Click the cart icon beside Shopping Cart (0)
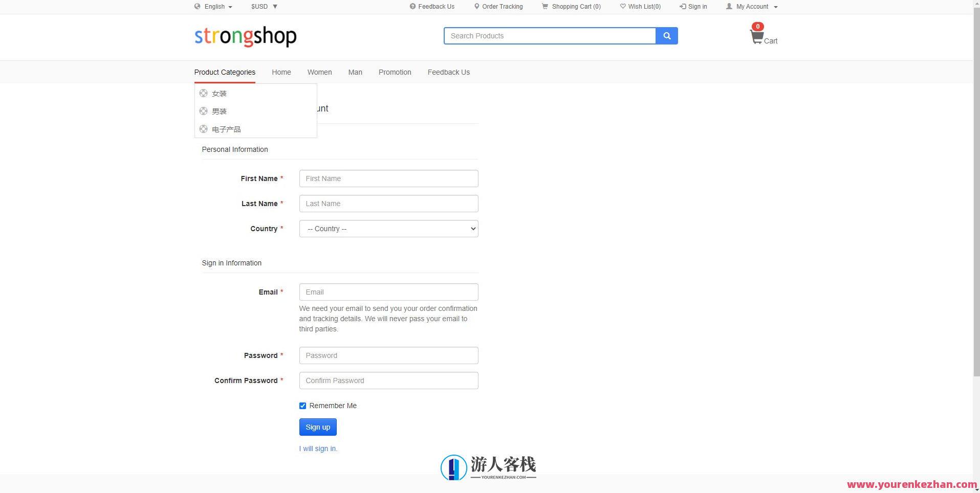The width and height of the screenshot is (980, 493). 545,7
